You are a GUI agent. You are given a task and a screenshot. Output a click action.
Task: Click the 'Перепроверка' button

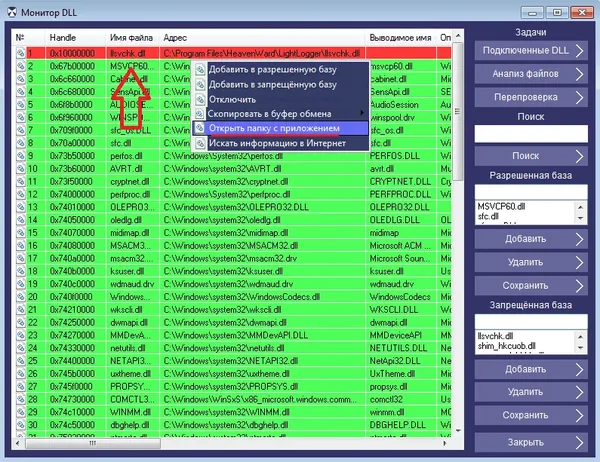coord(531,97)
